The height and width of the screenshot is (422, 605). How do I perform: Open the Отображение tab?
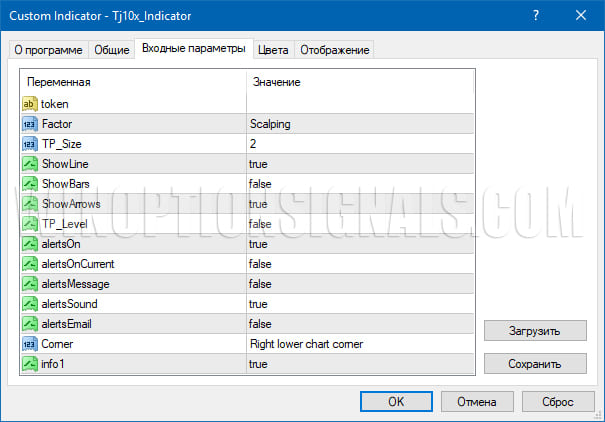pyautogui.click(x=334, y=50)
